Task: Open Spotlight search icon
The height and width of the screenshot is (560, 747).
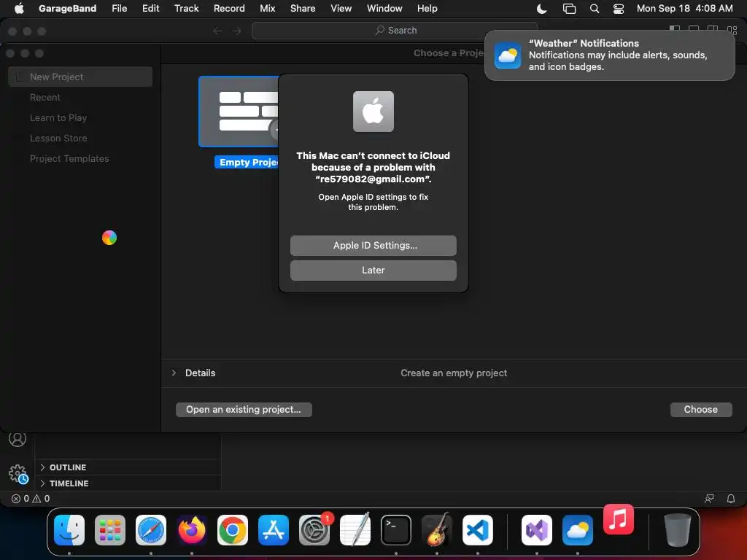Action: tap(595, 8)
